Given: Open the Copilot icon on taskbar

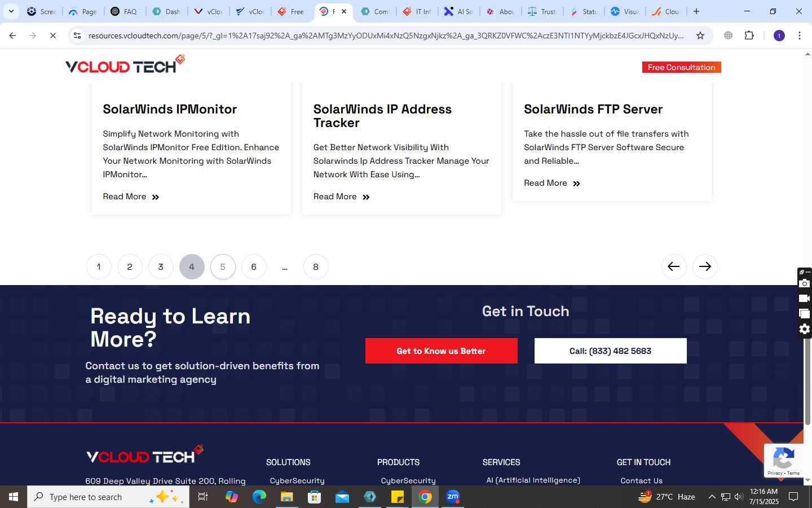Looking at the screenshot, I should coord(231,497).
